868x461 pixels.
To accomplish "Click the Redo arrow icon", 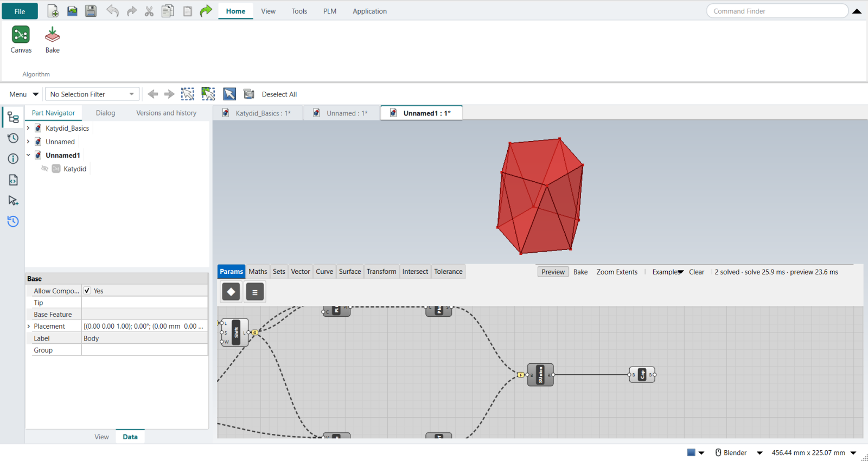I will click(132, 11).
